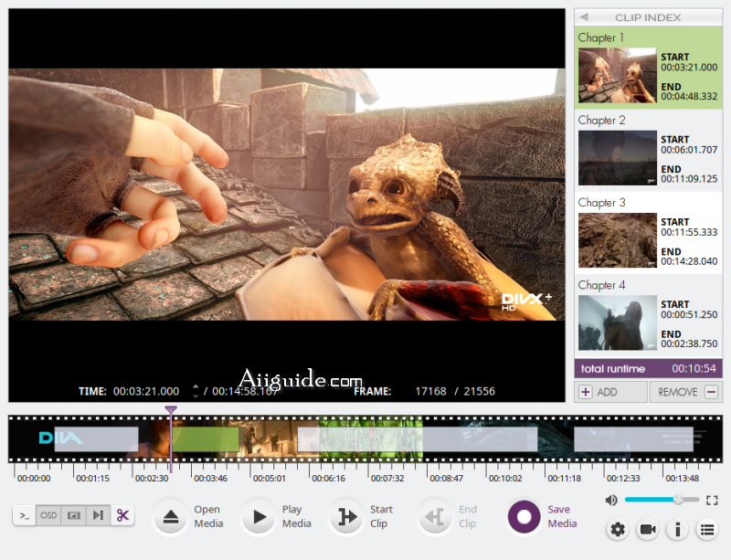Select the Chapter 3 thumbnail

pos(618,240)
